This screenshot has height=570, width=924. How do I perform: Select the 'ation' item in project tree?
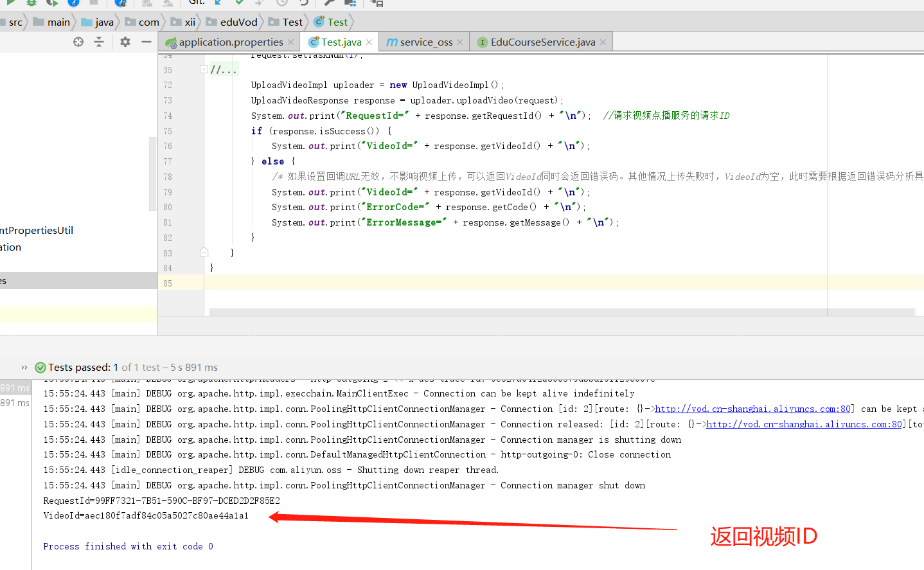tap(10, 247)
